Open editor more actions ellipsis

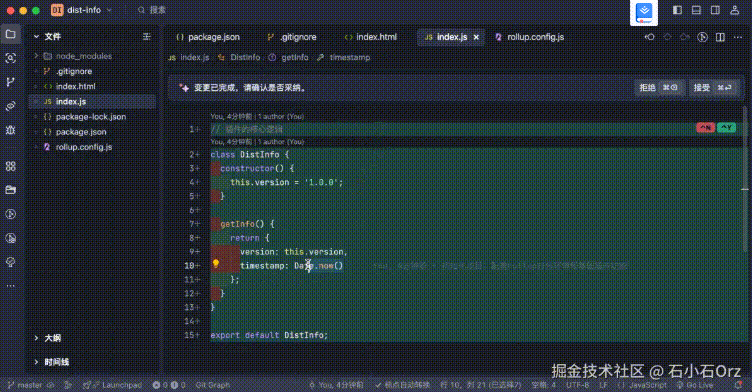coord(738,37)
